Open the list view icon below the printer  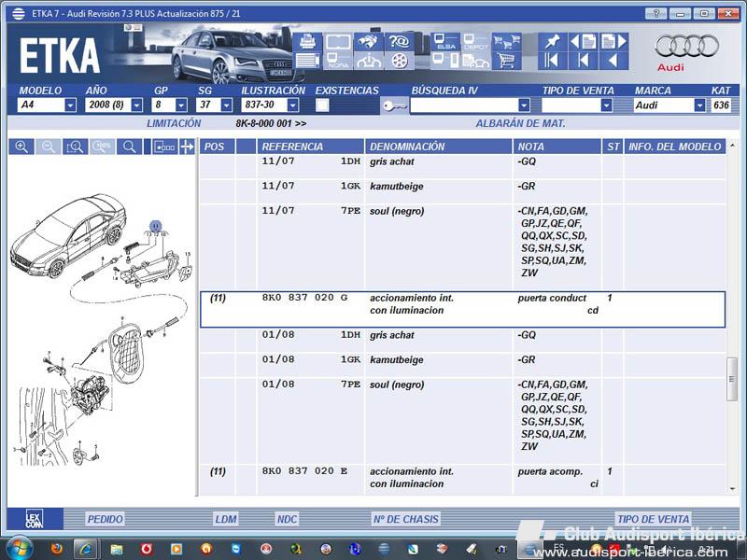pyautogui.click(x=308, y=61)
